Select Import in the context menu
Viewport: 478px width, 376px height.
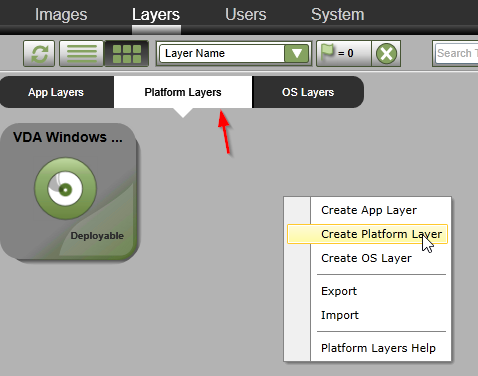coord(340,315)
